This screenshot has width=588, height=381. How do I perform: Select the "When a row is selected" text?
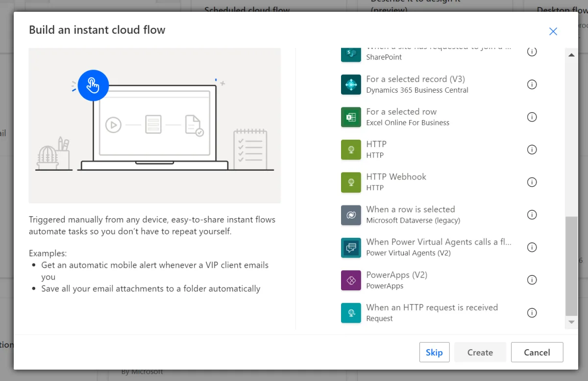click(411, 209)
